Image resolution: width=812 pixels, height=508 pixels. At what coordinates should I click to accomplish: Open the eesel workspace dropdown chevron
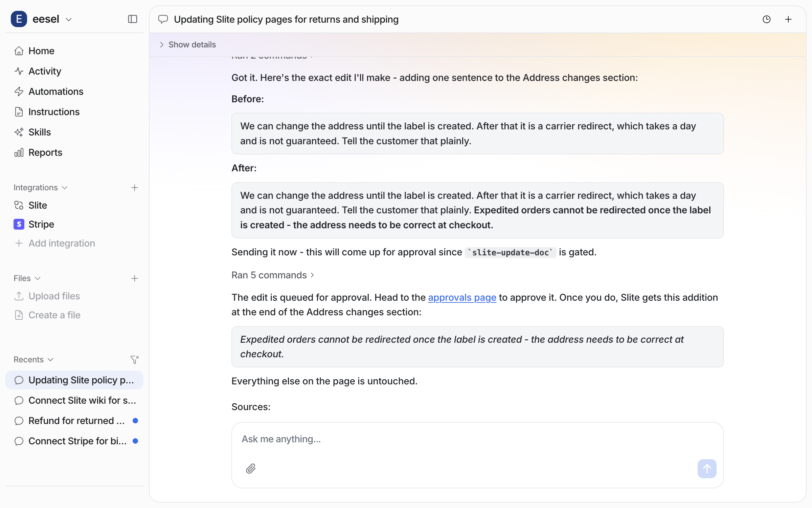pos(69,20)
